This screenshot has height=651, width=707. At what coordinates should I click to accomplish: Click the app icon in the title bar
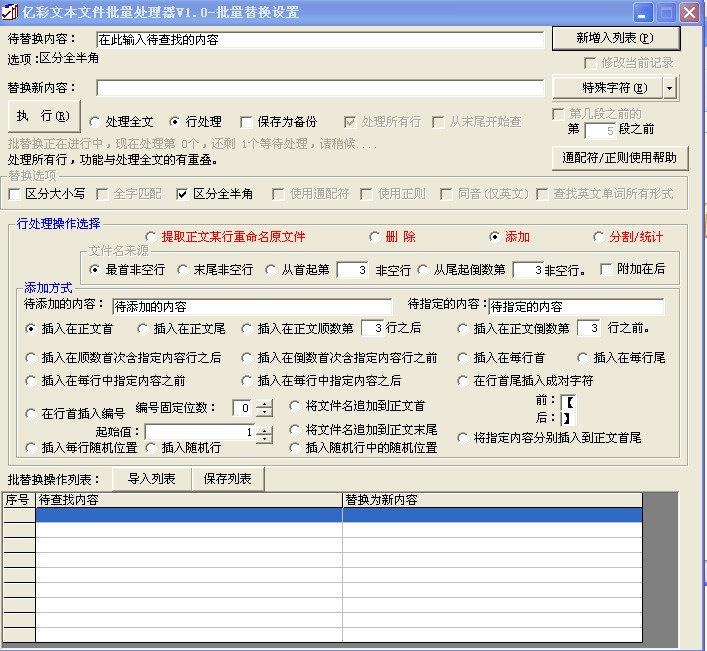coord(9,12)
